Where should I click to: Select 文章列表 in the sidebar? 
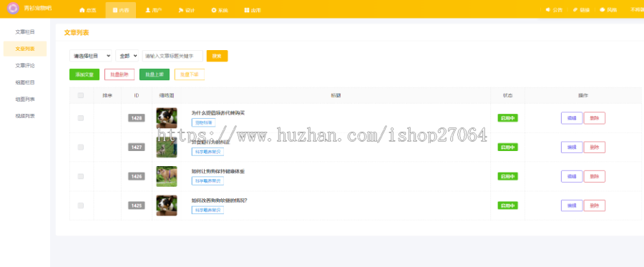coord(25,49)
